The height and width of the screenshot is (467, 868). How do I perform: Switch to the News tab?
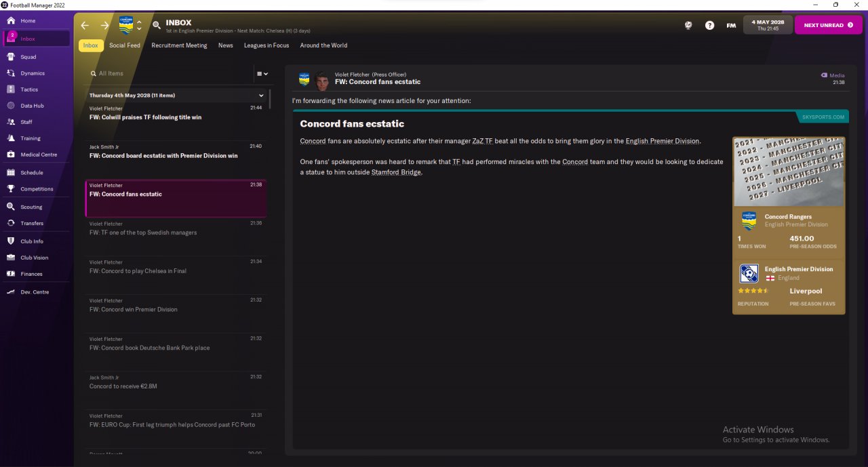click(226, 45)
